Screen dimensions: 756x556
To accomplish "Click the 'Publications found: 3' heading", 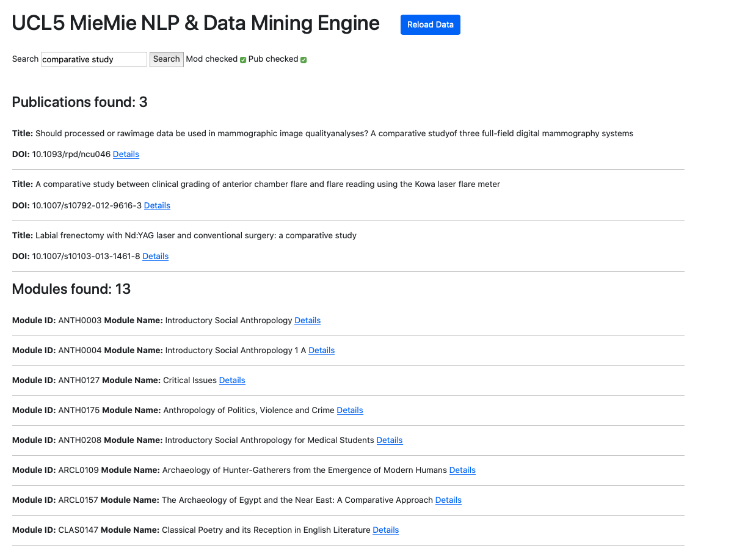I will 80,102.
